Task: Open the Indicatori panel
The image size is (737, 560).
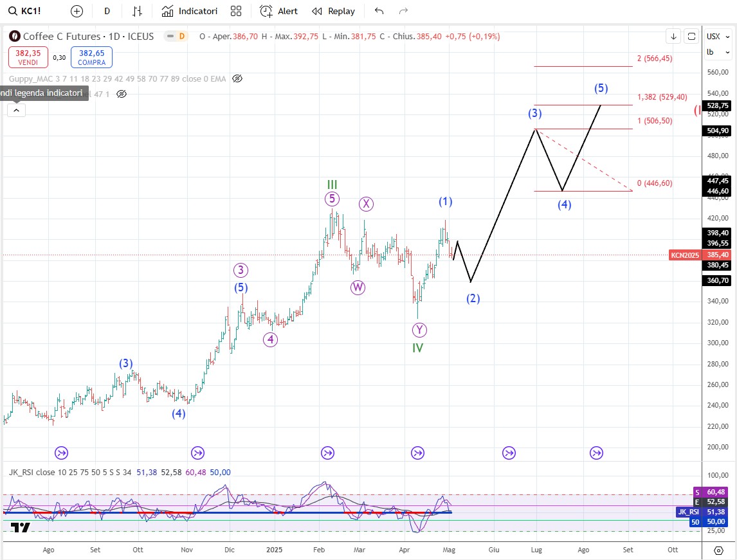Action: click(190, 11)
